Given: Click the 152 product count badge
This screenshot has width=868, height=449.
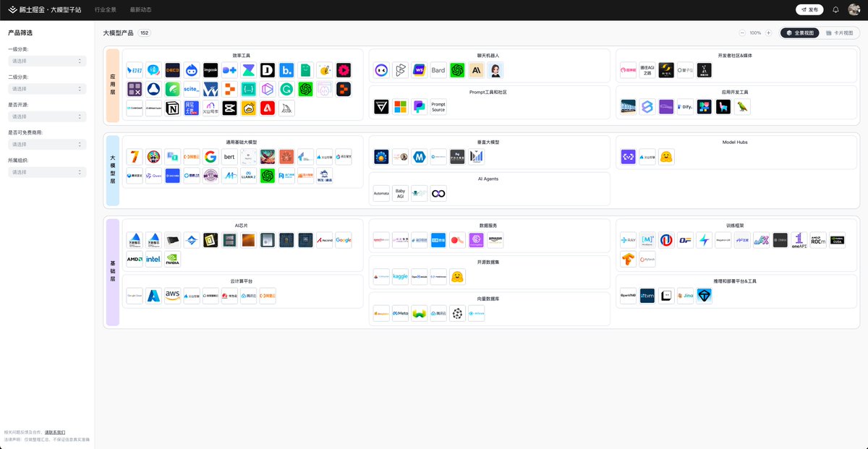Looking at the screenshot, I should 145,33.
